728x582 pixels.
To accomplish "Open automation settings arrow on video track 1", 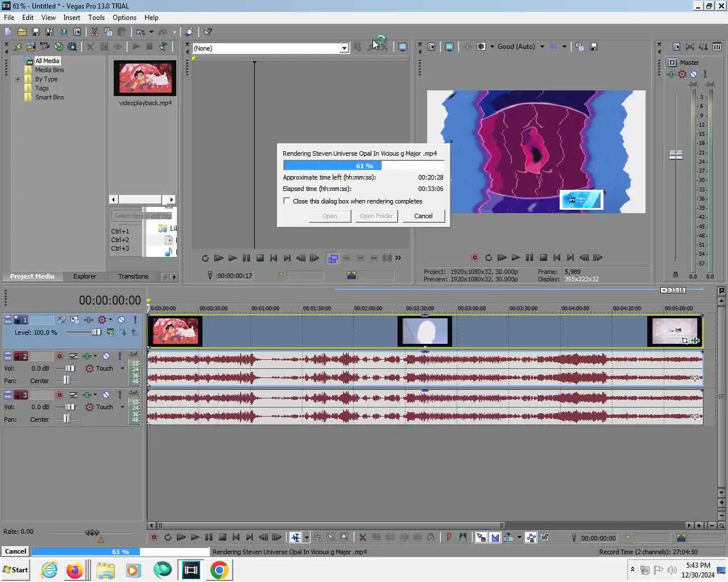I will (x=110, y=320).
